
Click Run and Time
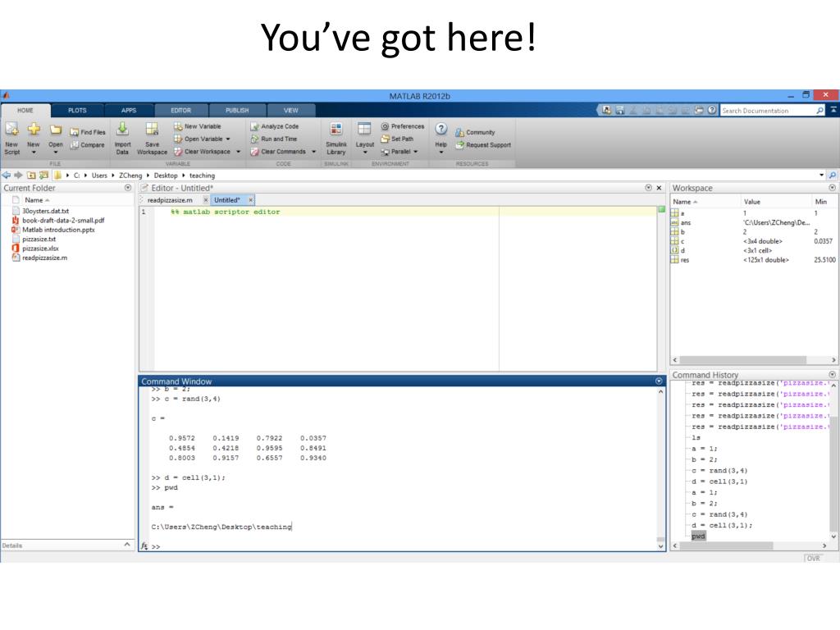coord(274,139)
